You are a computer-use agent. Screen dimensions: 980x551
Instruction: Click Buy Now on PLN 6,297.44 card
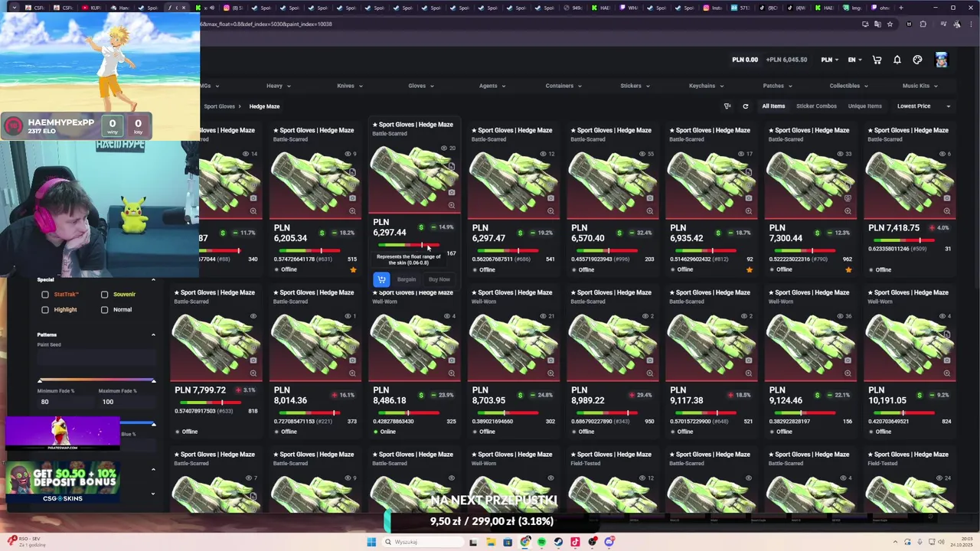coord(439,279)
